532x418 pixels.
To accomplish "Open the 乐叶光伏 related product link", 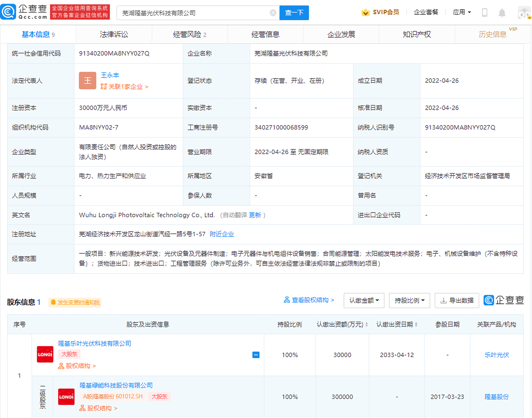I will [497, 355].
